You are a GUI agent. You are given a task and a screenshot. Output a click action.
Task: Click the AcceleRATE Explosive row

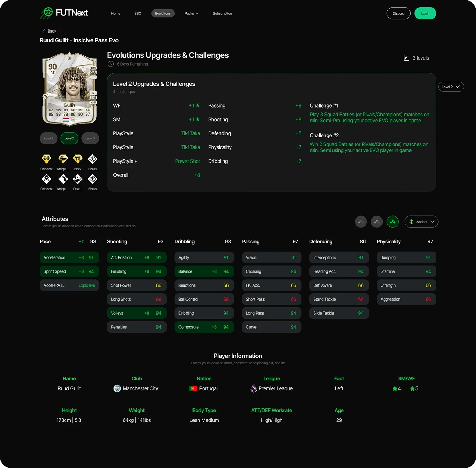tap(69, 285)
